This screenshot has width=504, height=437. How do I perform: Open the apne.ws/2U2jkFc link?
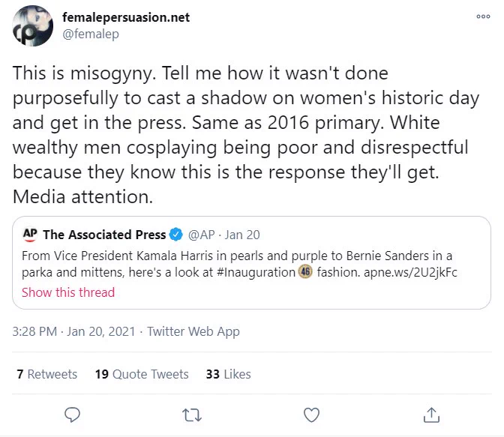click(410, 272)
